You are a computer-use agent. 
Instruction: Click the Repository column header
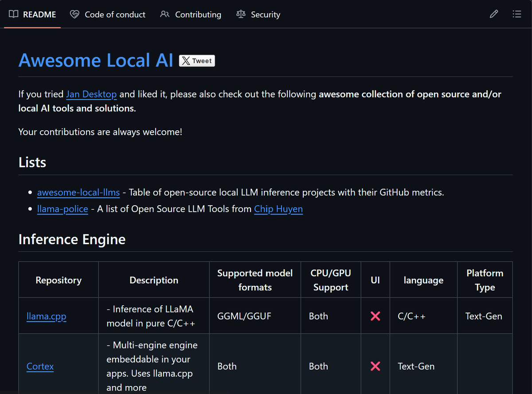[x=59, y=280]
